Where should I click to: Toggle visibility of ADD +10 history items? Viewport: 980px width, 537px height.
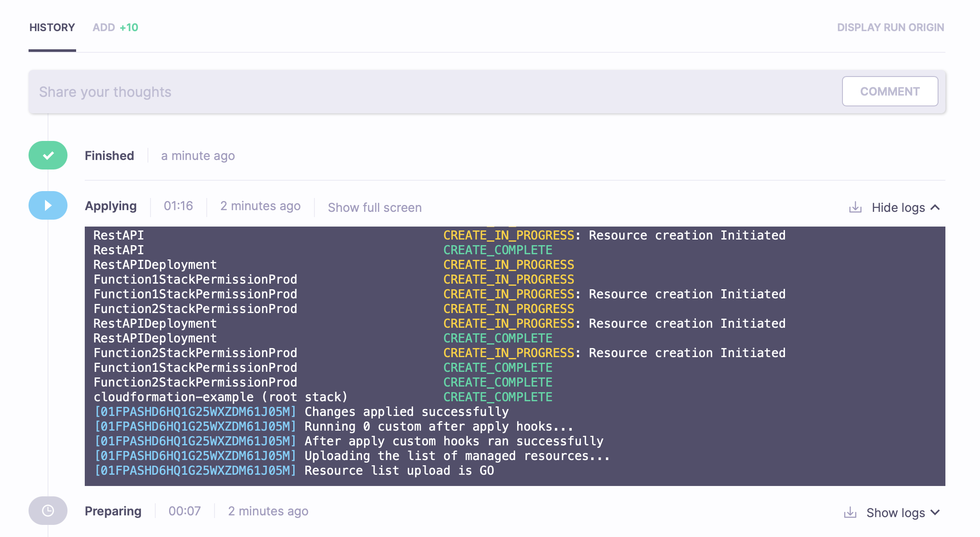116,27
